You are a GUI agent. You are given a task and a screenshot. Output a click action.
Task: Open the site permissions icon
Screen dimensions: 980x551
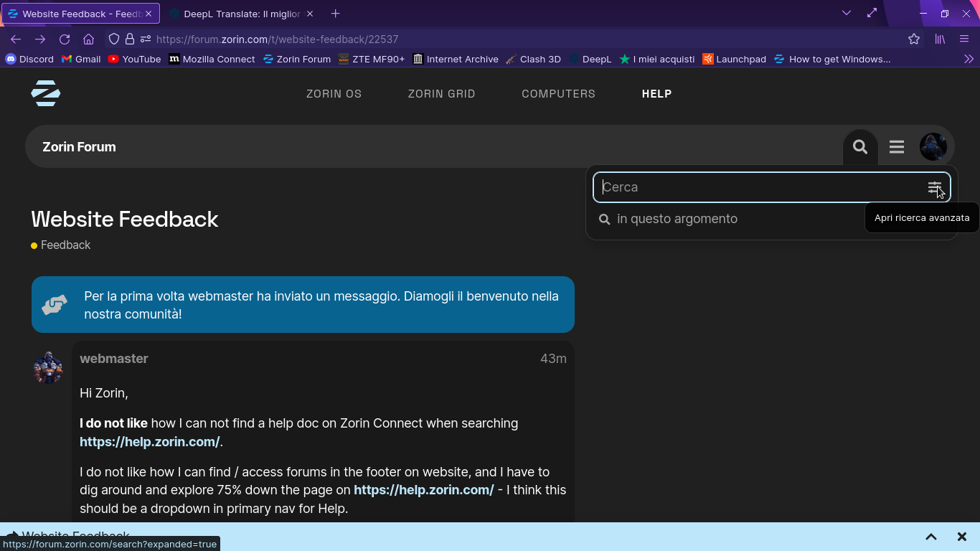pyautogui.click(x=146, y=39)
